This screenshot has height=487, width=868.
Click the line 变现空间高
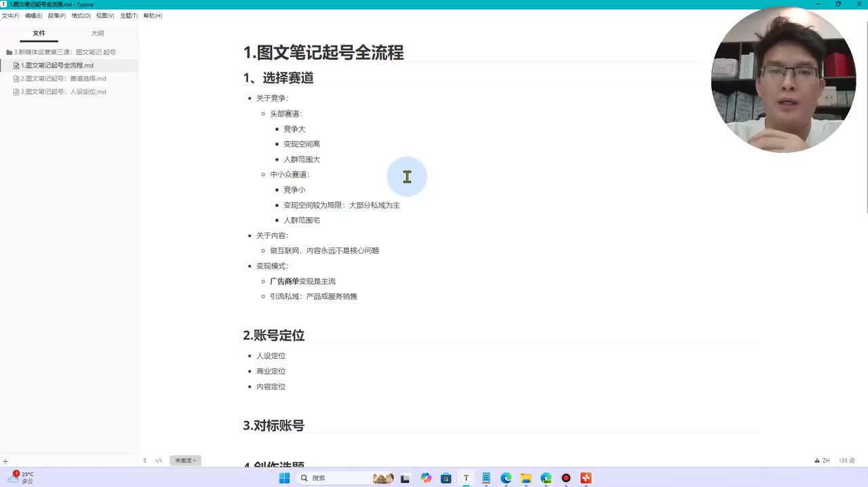[x=302, y=144]
